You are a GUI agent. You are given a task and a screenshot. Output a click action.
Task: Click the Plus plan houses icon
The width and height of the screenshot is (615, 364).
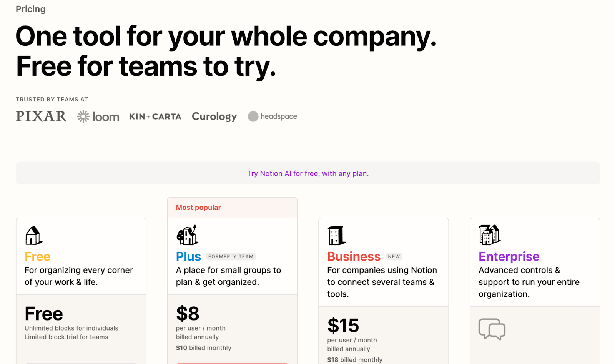(x=187, y=235)
